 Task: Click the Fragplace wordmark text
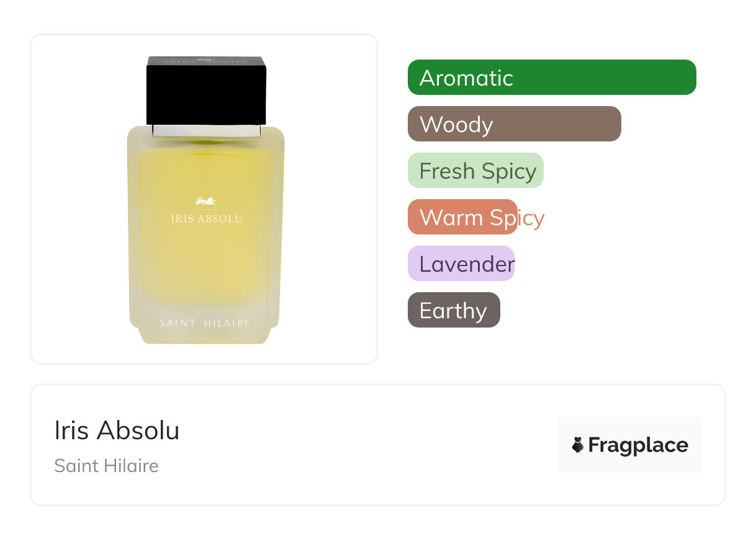[x=638, y=445]
